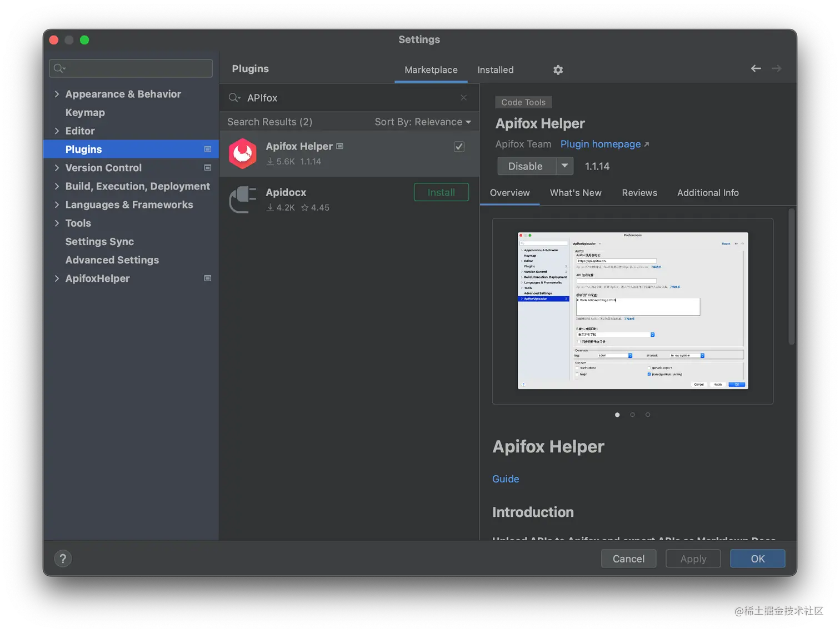This screenshot has width=840, height=633.
Task: Open the Reviews tab
Action: 639,193
